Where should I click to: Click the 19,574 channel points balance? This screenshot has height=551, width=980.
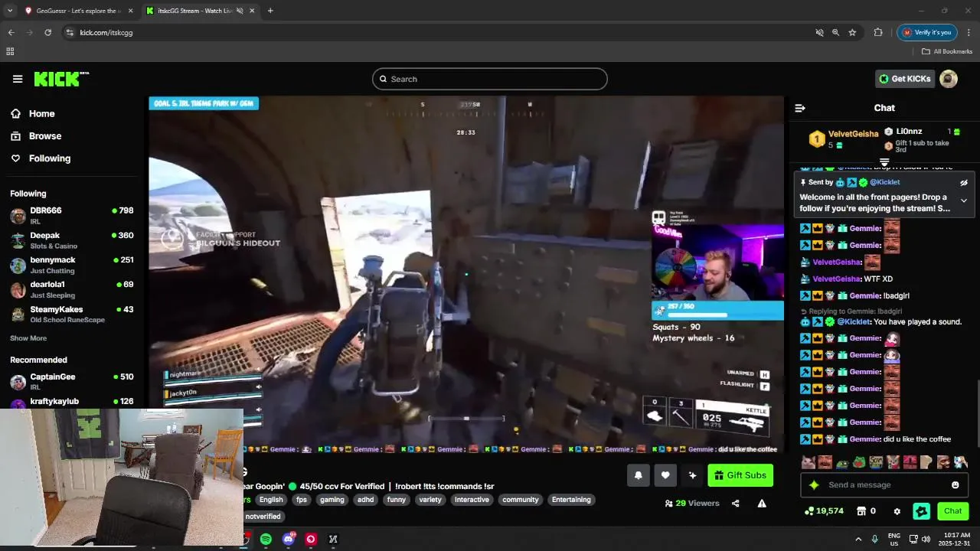(x=824, y=511)
